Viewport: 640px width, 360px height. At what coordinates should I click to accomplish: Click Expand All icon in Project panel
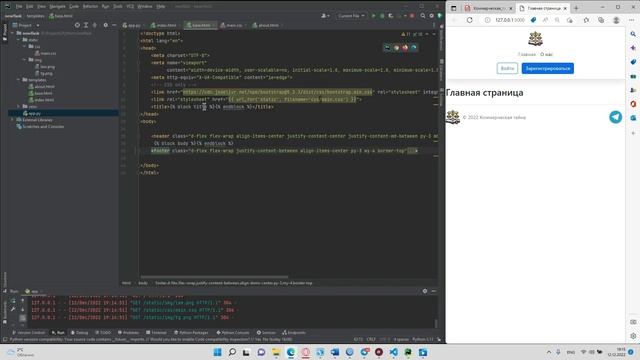pyautogui.click(x=86, y=25)
